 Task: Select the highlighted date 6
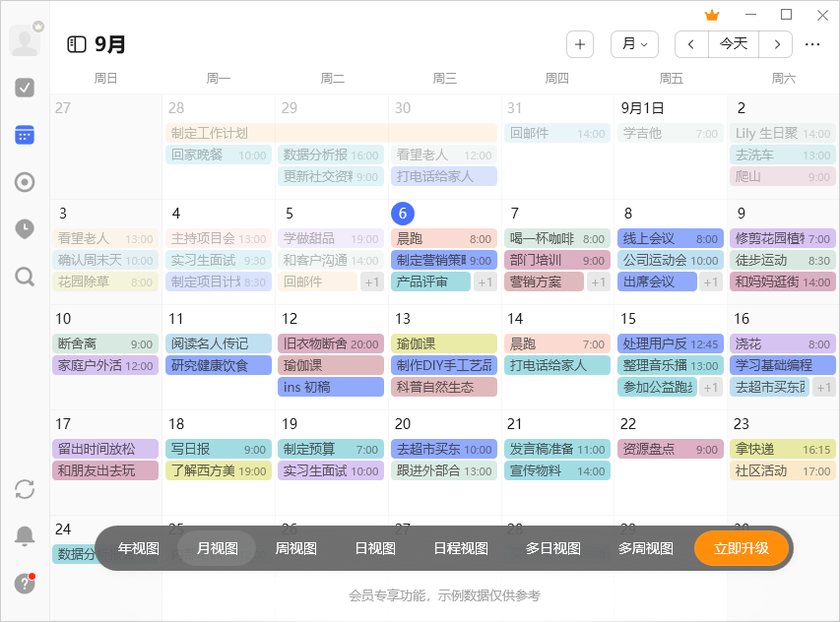pos(403,214)
